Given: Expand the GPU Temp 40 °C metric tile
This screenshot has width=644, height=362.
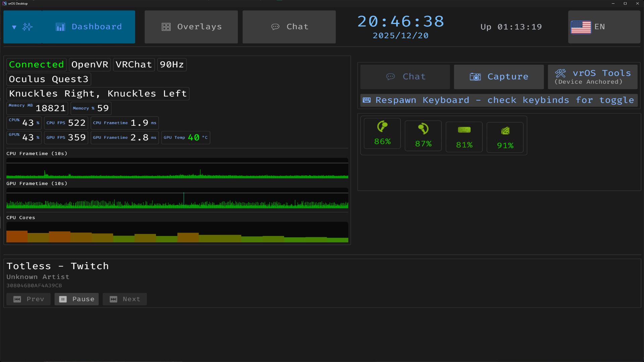Looking at the screenshot, I should point(185,137).
